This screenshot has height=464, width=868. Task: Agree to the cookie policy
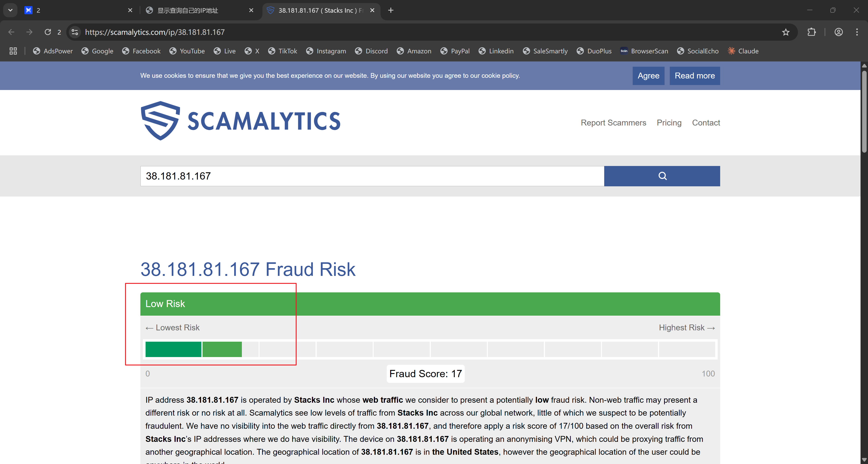[648, 76]
